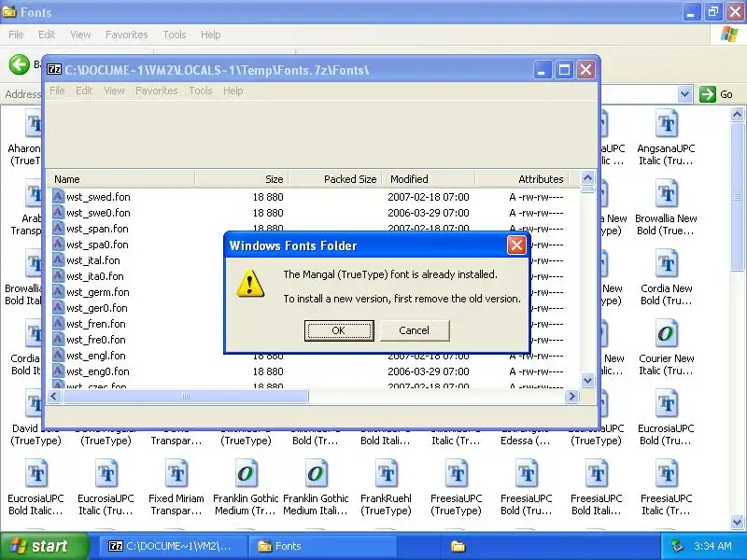Viewport: 747px width, 560px height.
Task: Select wst_span.fon file icon
Action: point(58,228)
